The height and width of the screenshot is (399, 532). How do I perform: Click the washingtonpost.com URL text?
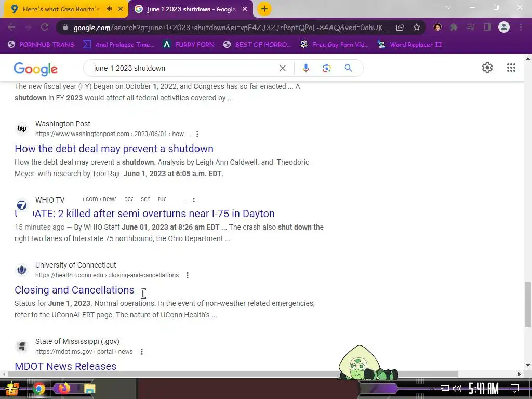pyautogui.click(x=112, y=134)
